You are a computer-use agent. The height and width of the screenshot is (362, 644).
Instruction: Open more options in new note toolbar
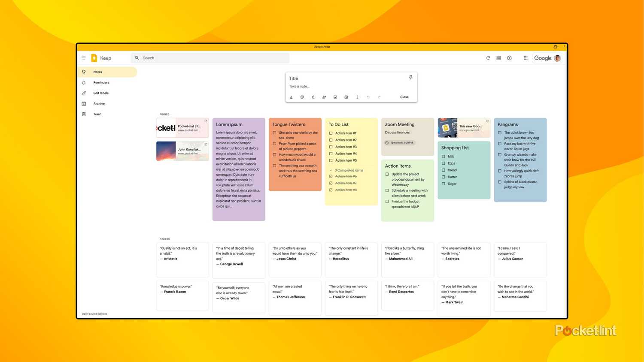pyautogui.click(x=357, y=97)
